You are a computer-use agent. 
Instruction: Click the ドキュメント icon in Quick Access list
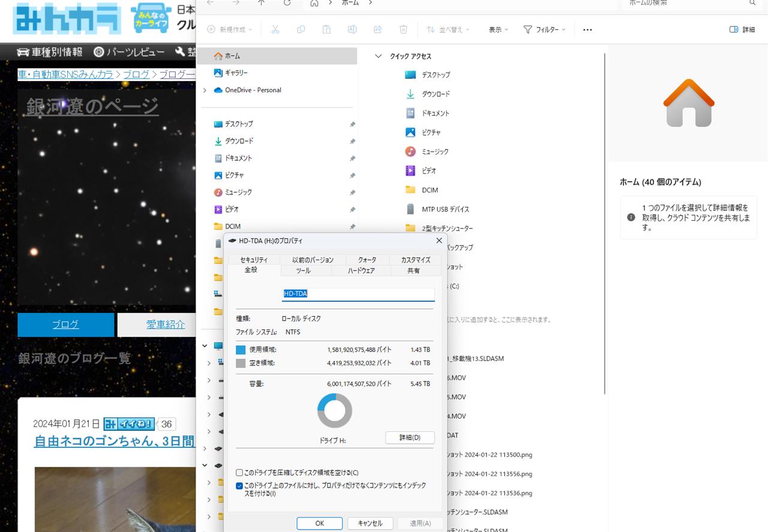coord(410,113)
